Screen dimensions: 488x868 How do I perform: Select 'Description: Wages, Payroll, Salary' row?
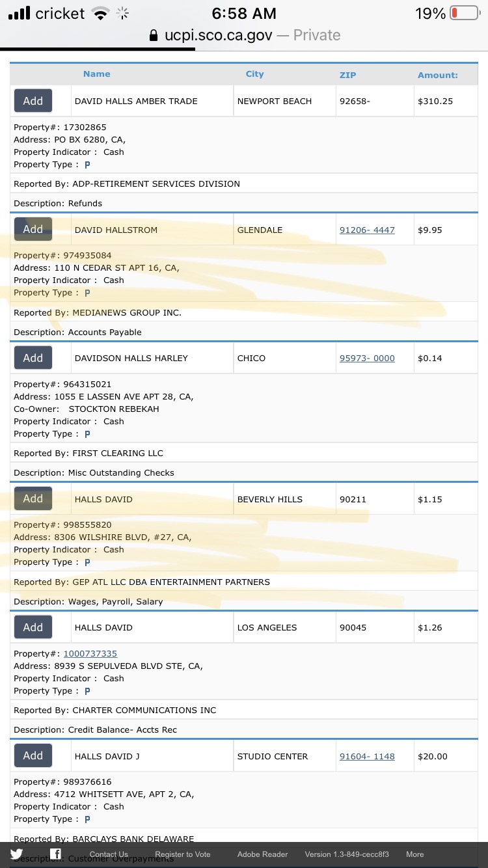click(244, 601)
